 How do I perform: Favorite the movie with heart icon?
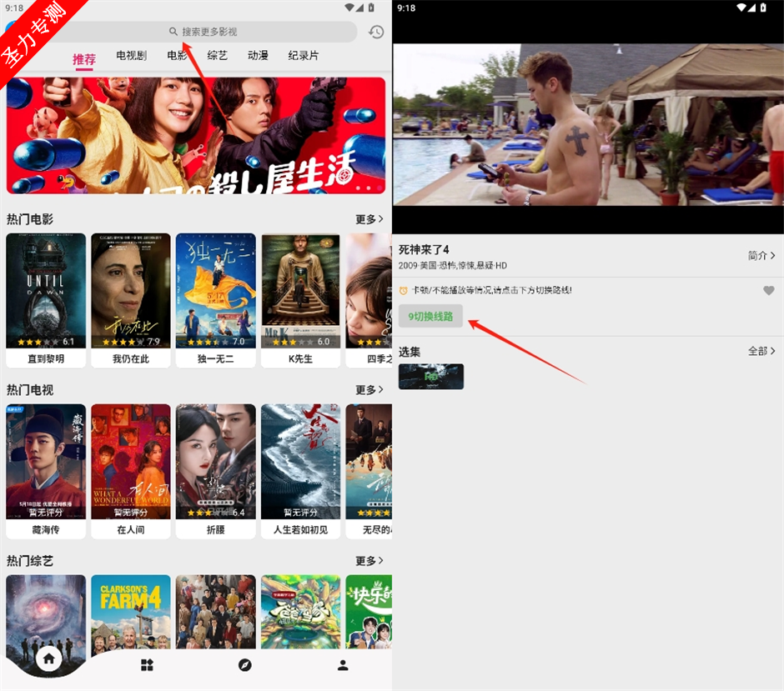(768, 290)
